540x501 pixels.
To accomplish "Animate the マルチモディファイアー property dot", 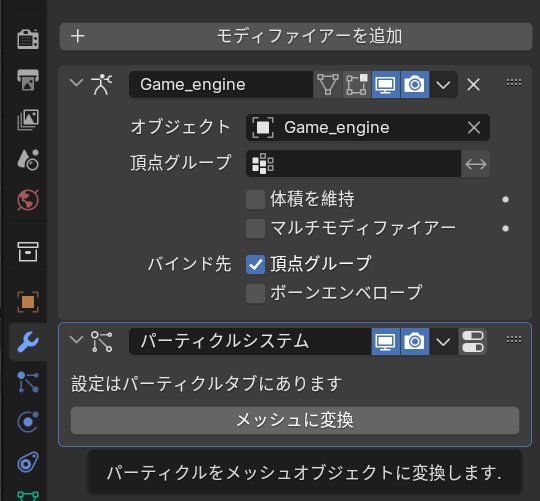I will pyautogui.click(x=505, y=229).
